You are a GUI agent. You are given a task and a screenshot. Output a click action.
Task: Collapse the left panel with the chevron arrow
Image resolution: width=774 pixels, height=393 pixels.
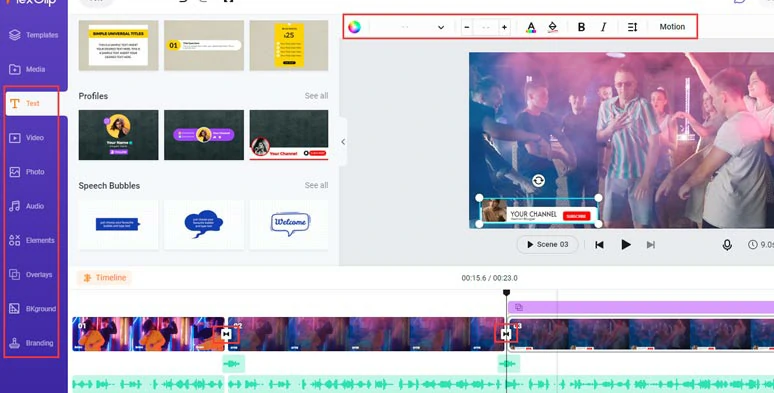click(343, 142)
